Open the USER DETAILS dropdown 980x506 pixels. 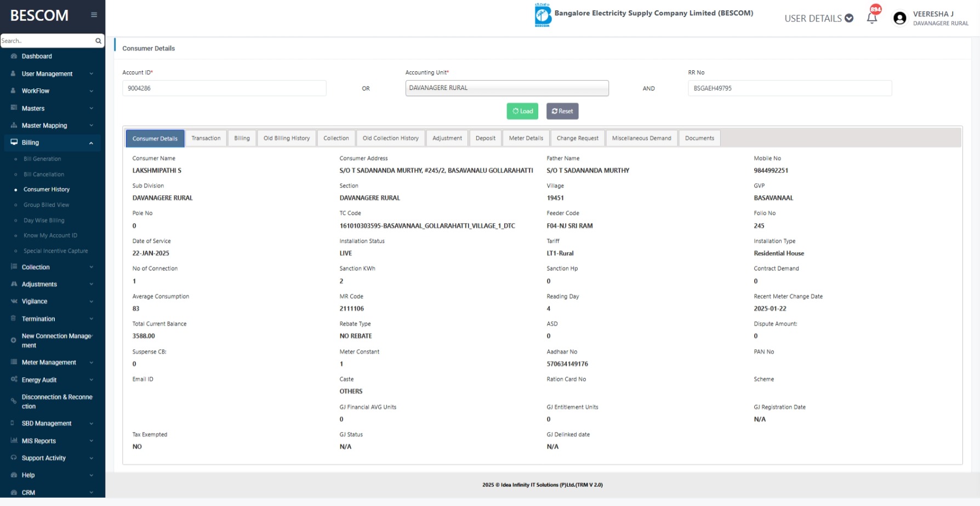pos(819,18)
